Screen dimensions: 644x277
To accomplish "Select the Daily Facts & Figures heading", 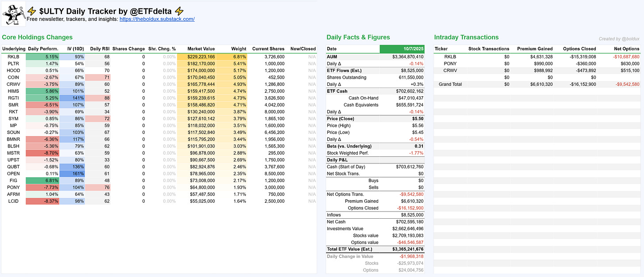I will (358, 38).
